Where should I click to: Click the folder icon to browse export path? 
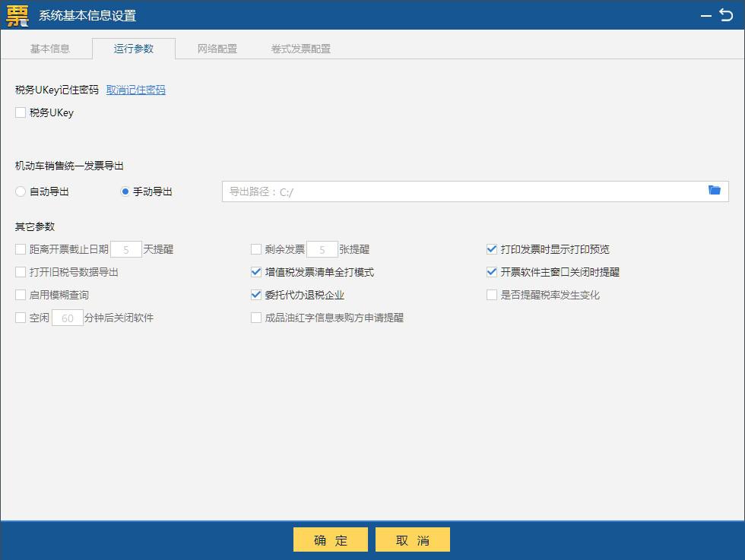714,191
